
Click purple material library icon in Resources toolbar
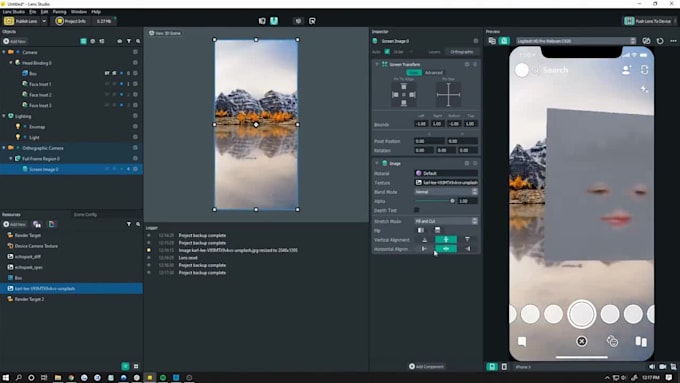click(x=37, y=224)
